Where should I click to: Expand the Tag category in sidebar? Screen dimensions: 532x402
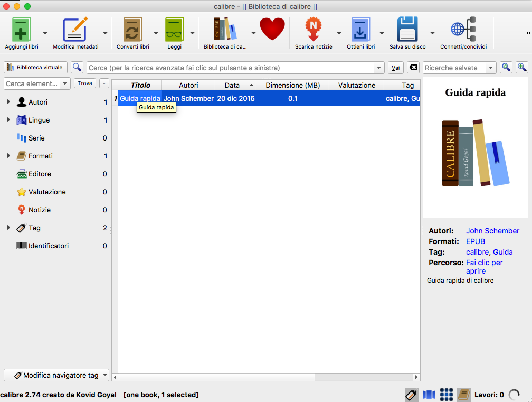(8, 228)
